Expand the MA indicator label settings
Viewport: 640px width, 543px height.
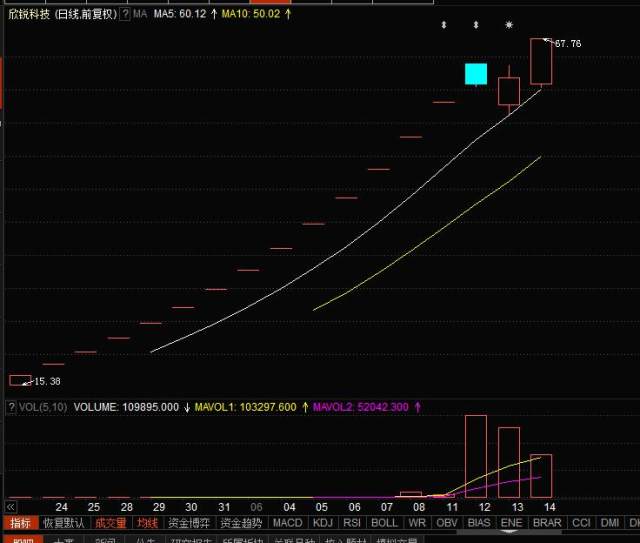[140, 16]
